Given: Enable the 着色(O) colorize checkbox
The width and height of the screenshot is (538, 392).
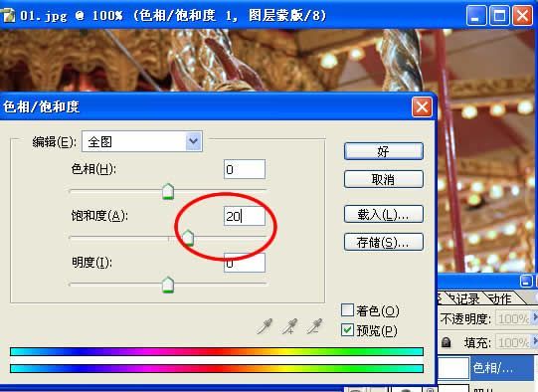Looking at the screenshot, I should (x=347, y=310).
